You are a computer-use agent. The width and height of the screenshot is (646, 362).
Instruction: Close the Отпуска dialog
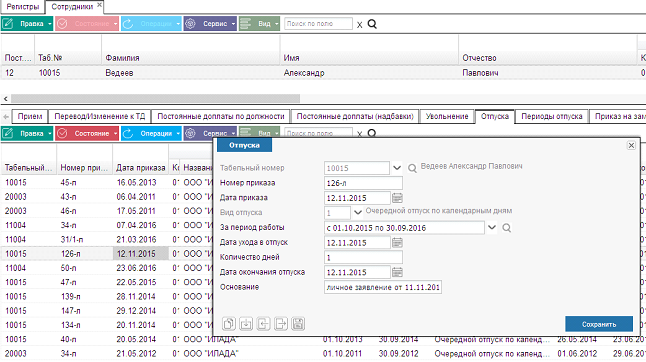point(631,145)
